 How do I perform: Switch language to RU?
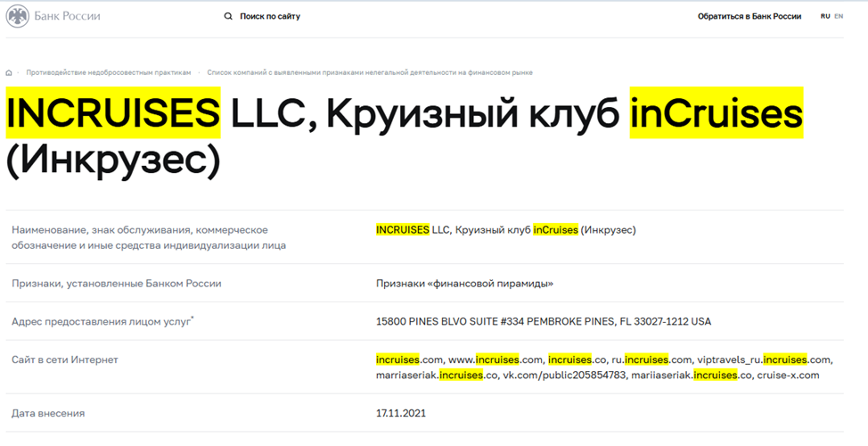click(x=825, y=17)
